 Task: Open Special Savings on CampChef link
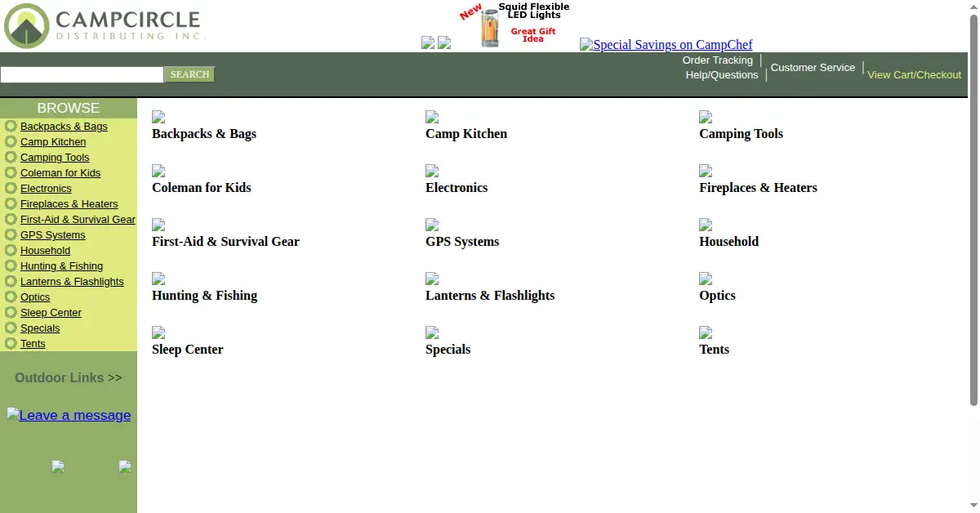[666, 44]
